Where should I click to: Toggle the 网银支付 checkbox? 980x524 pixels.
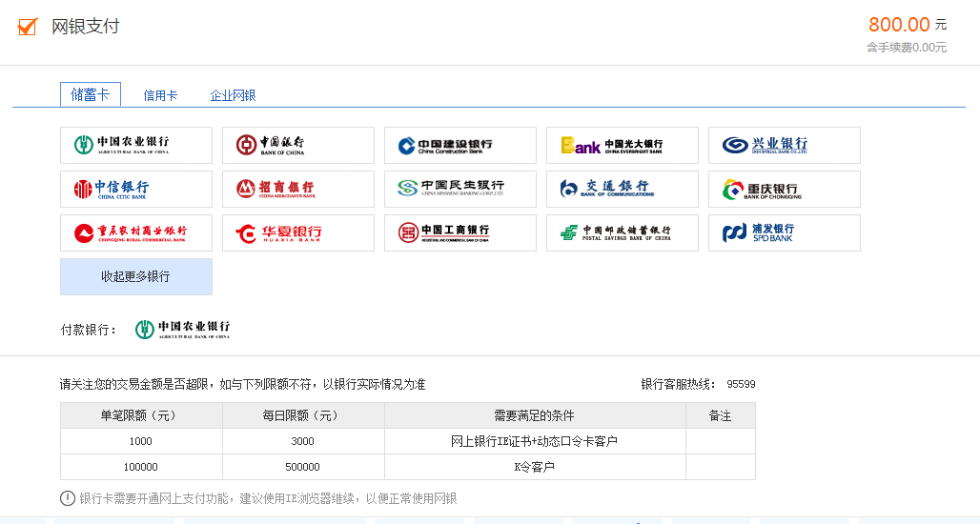tap(28, 27)
